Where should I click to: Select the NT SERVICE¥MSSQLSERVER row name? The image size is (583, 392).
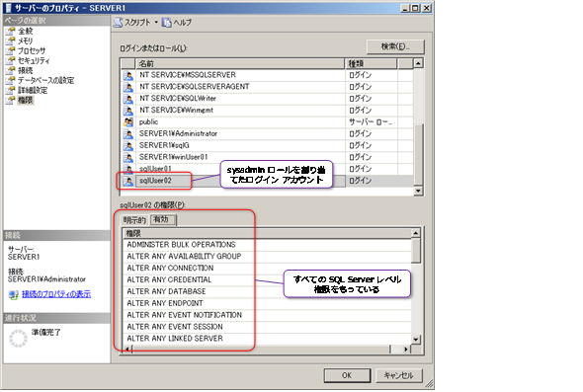(188, 75)
